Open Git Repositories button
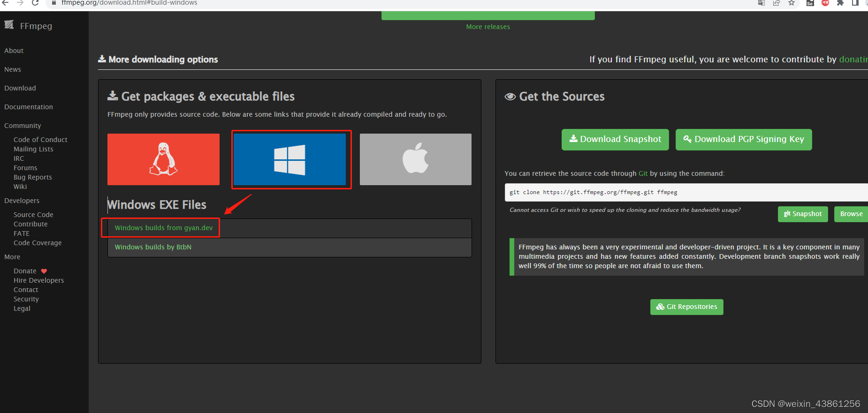This screenshot has height=413, width=868. [687, 307]
